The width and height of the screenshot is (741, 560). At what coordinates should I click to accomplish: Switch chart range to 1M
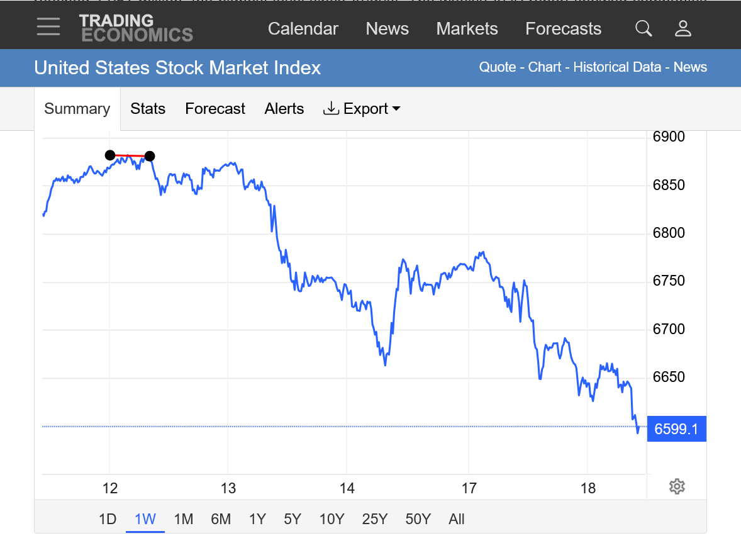point(183,519)
